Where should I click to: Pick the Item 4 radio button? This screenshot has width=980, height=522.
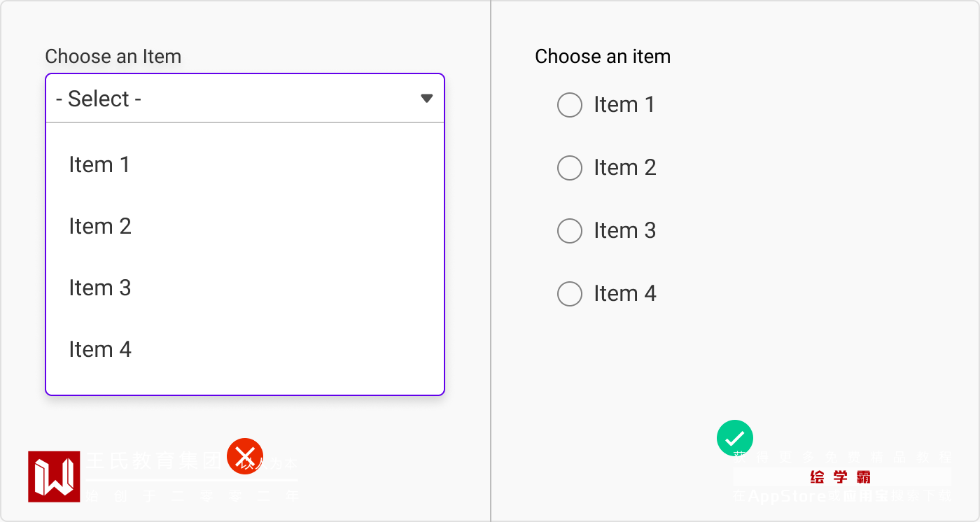click(x=570, y=294)
